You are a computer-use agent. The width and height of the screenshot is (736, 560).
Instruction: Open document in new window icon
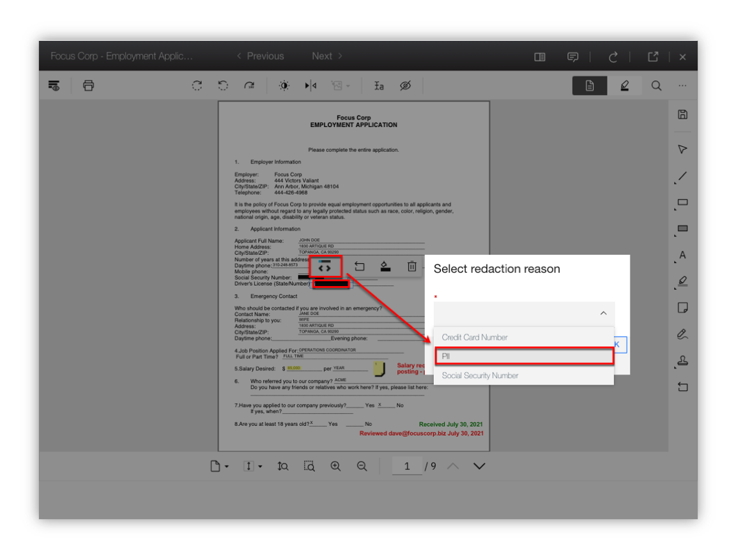(x=653, y=57)
